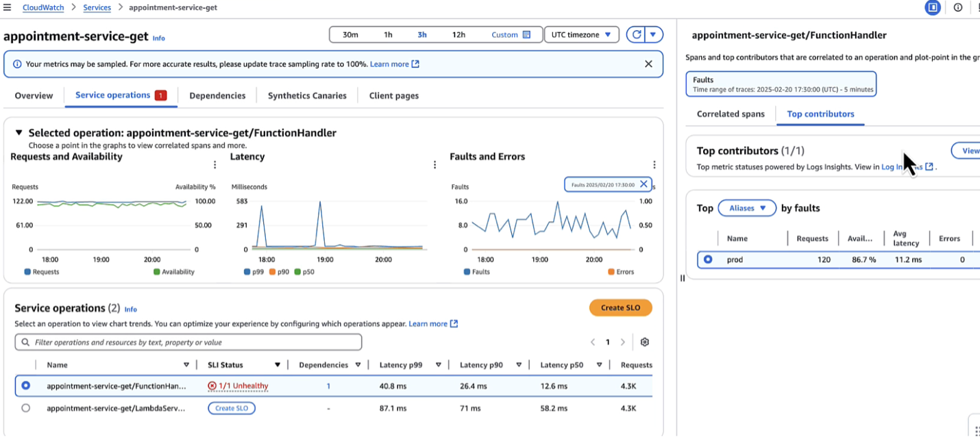
Task: Toggle the Availability legend entry
Action: (x=174, y=272)
